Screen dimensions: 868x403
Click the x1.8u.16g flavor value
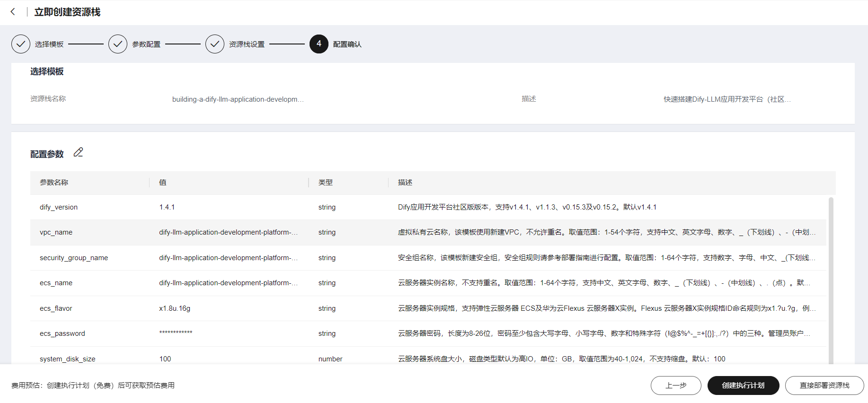175,308
